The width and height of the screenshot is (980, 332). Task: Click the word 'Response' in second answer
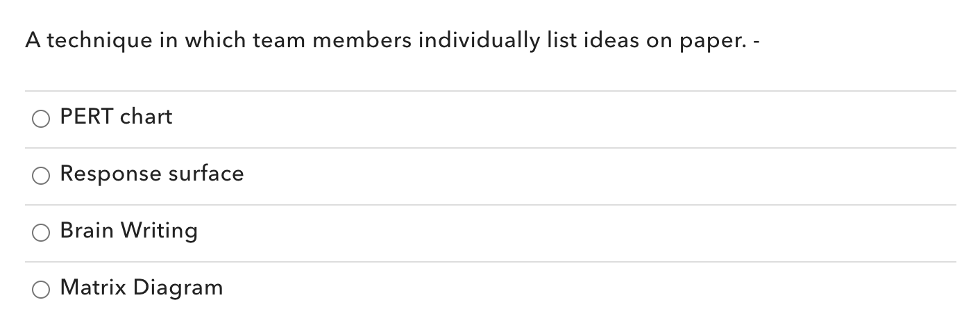point(101,174)
